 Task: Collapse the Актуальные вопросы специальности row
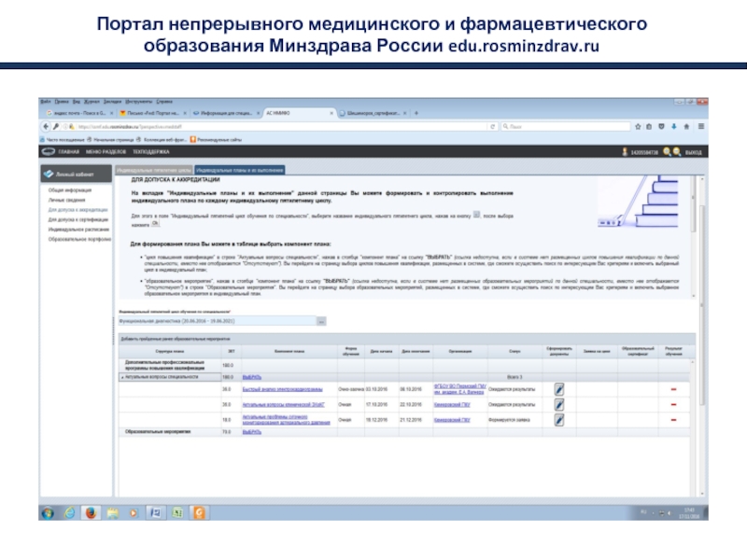[121, 376]
